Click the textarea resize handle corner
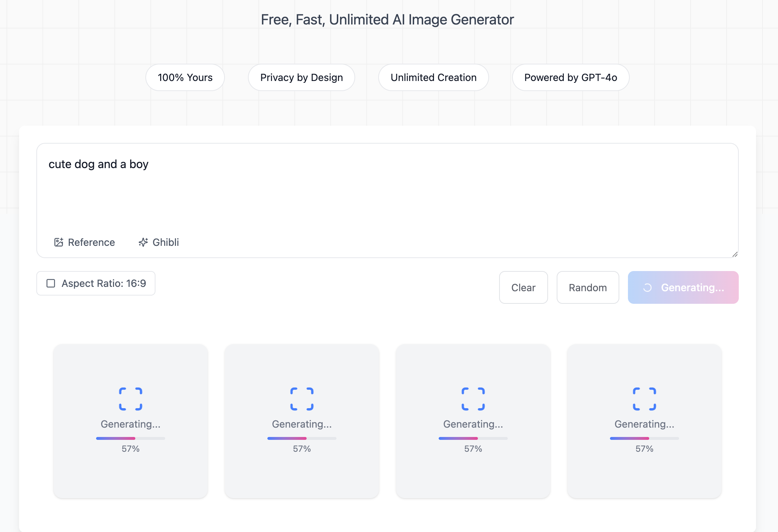 [x=735, y=254]
